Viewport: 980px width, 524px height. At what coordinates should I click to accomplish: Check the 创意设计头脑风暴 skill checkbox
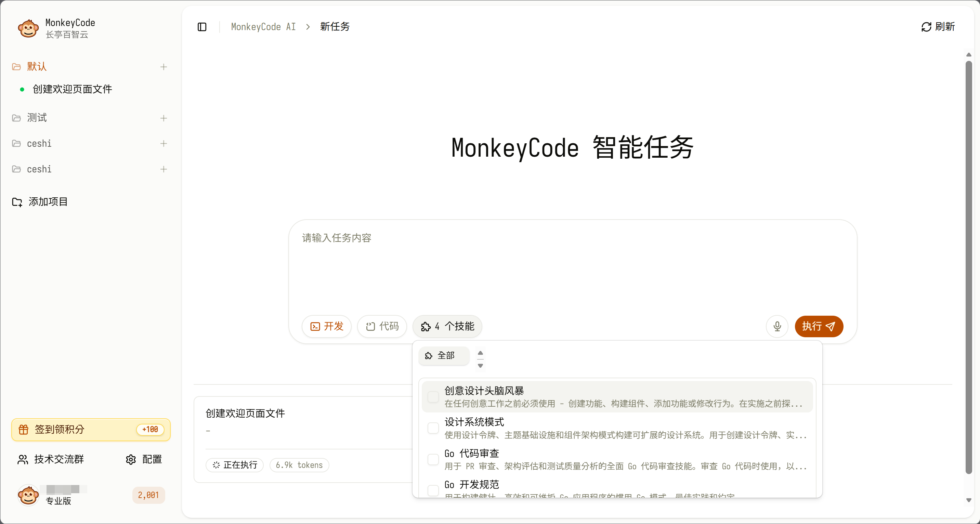click(433, 396)
